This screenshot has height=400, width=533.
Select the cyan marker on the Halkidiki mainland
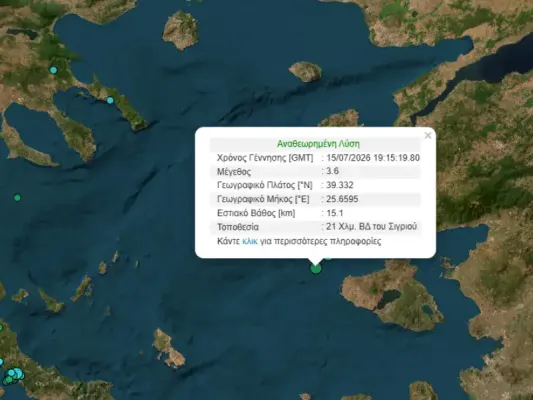coord(53,70)
